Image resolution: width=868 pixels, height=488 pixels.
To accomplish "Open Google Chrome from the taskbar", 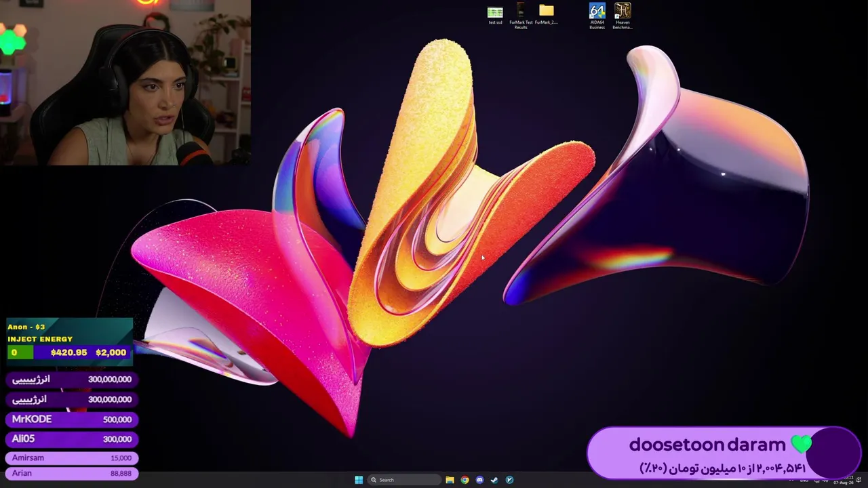I will (465, 480).
